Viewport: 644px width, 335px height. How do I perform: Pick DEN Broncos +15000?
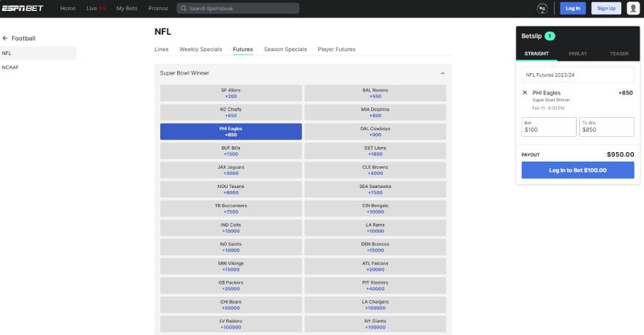pos(375,247)
